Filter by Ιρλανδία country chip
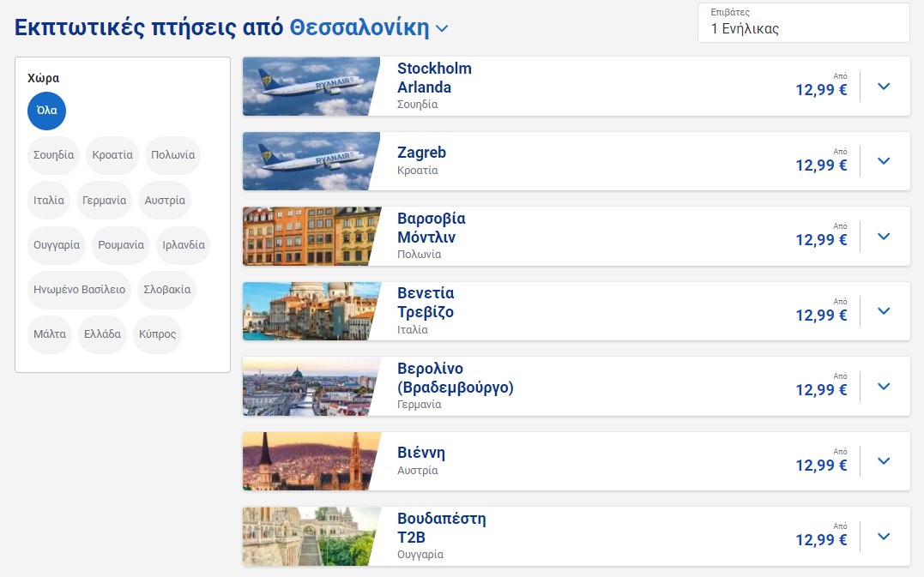 pos(184,245)
